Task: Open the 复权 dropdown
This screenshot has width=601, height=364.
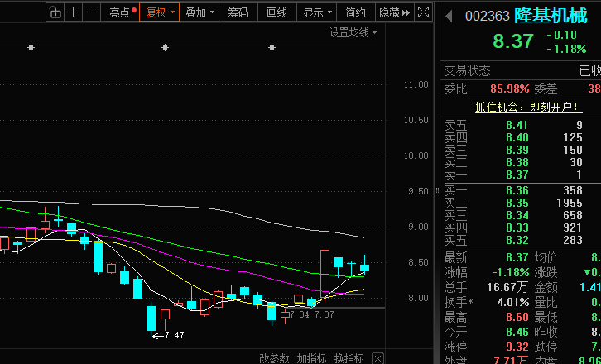Action: [160, 12]
